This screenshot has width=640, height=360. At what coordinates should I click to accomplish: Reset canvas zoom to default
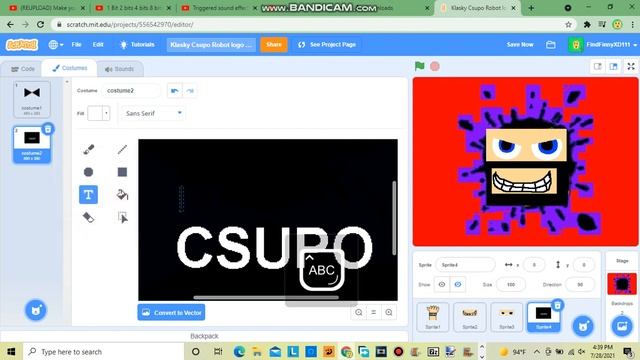point(373,313)
